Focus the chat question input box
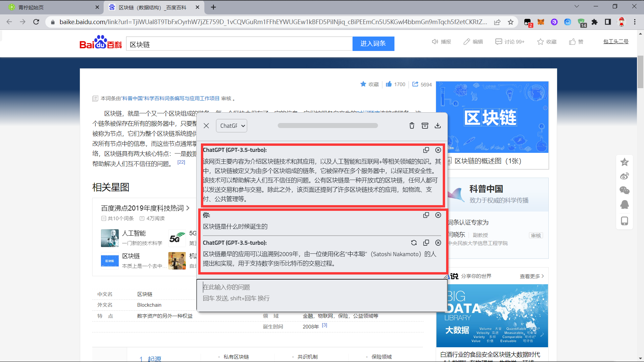The width and height of the screenshot is (644, 362). tap(322, 295)
